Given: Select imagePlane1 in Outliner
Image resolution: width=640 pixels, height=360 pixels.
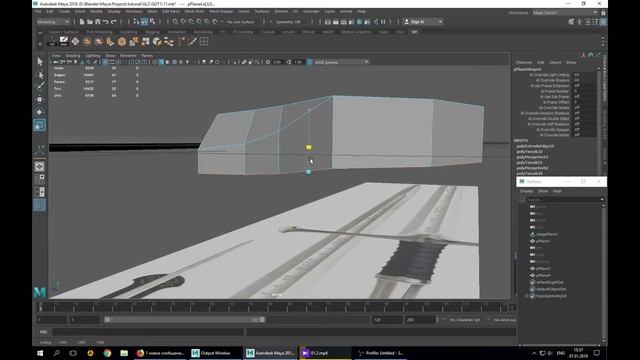Looking at the screenshot, I should point(547,234).
